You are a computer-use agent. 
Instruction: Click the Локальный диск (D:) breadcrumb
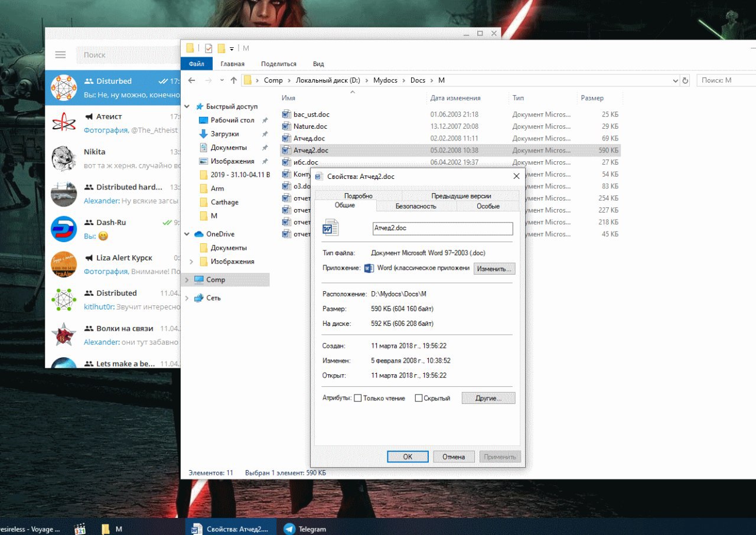pyautogui.click(x=327, y=80)
